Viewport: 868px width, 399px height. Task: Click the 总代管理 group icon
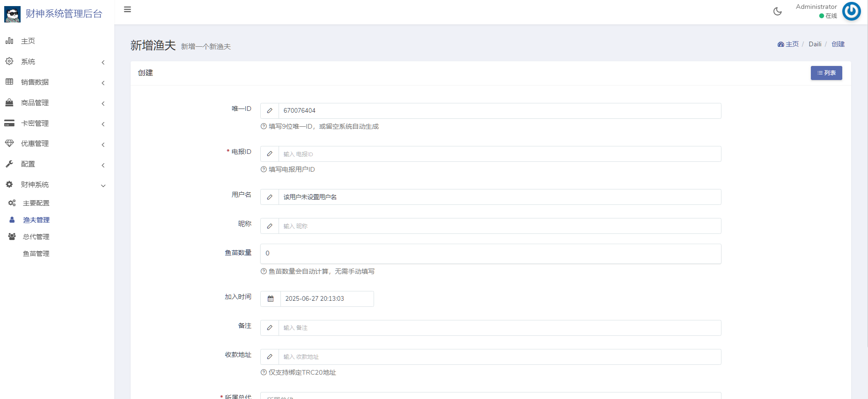[12, 237]
